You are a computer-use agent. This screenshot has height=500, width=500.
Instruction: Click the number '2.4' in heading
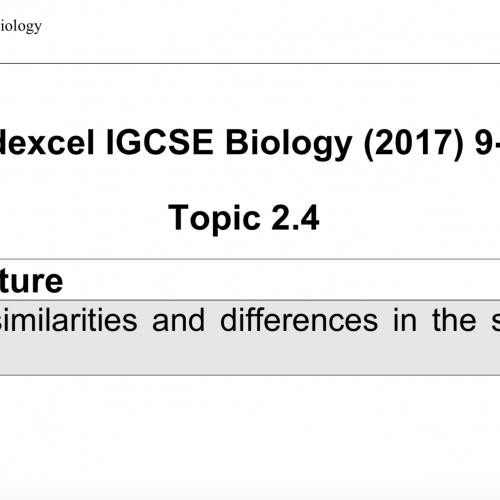[x=295, y=218]
